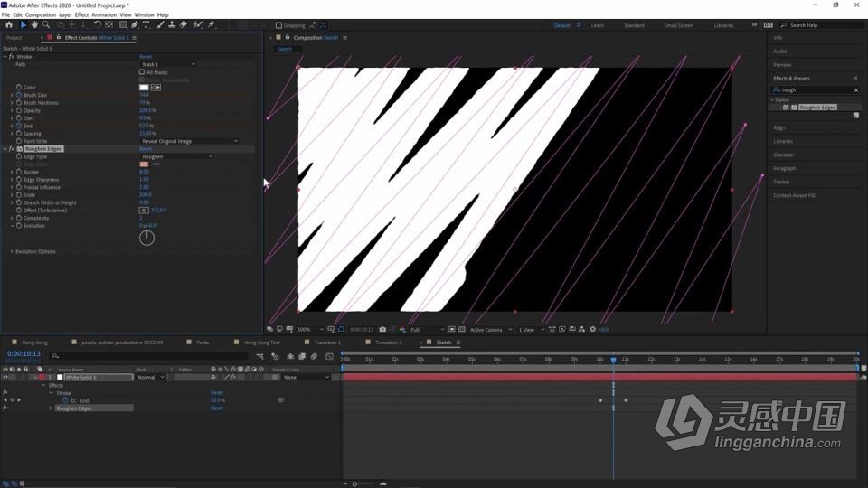Select the Rotation tool

(x=98, y=25)
